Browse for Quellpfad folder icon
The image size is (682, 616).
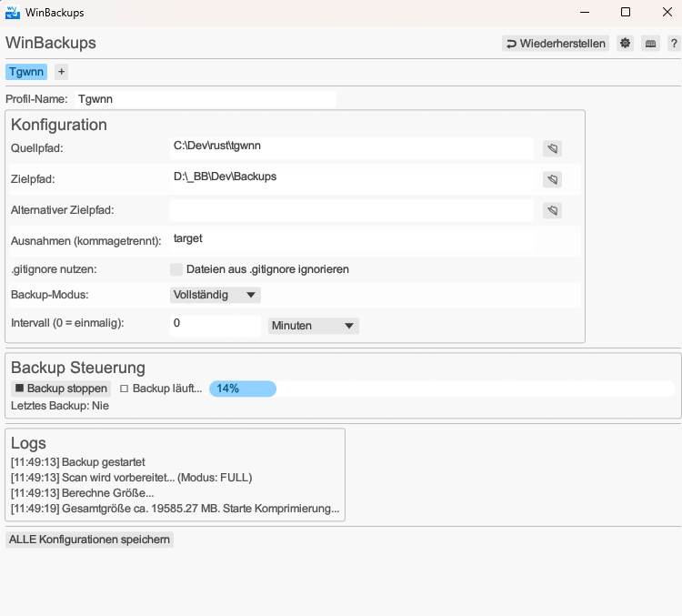pos(552,148)
